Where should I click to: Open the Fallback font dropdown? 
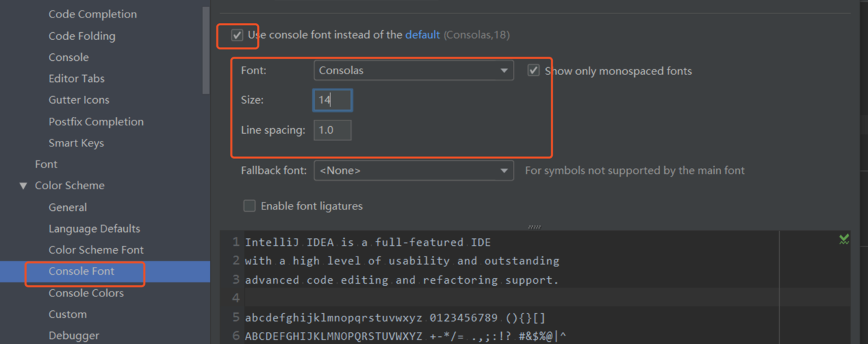coord(414,170)
